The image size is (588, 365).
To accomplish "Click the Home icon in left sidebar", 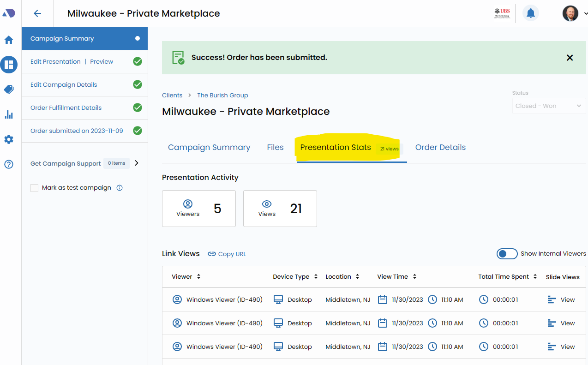I will (x=9, y=40).
